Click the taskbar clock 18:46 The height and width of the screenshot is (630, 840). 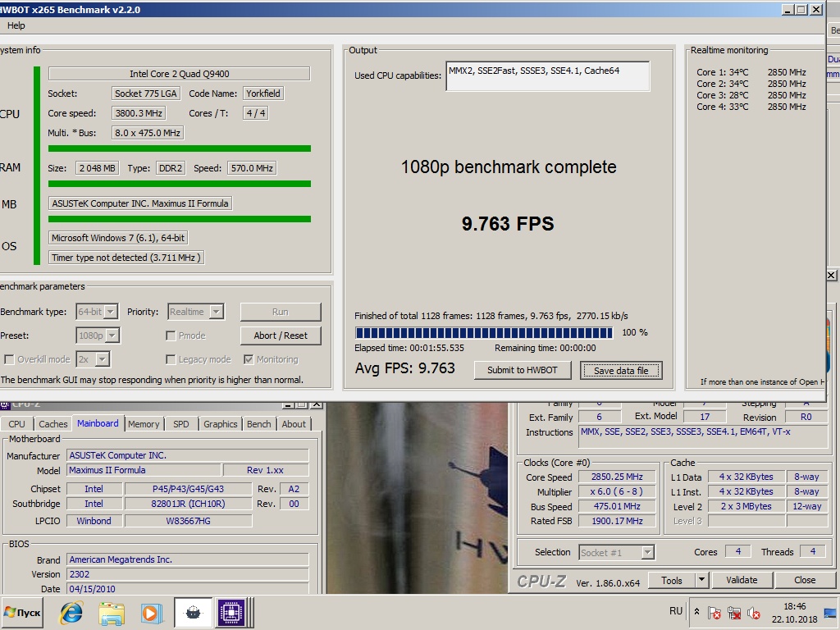(x=794, y=606)
